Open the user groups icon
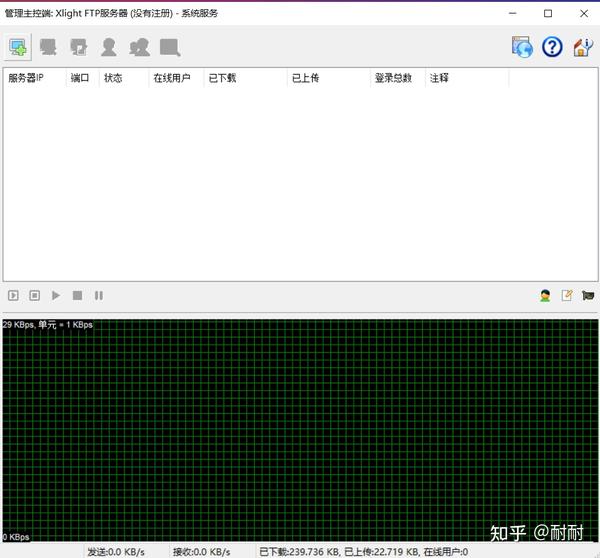 pos(139,47)
